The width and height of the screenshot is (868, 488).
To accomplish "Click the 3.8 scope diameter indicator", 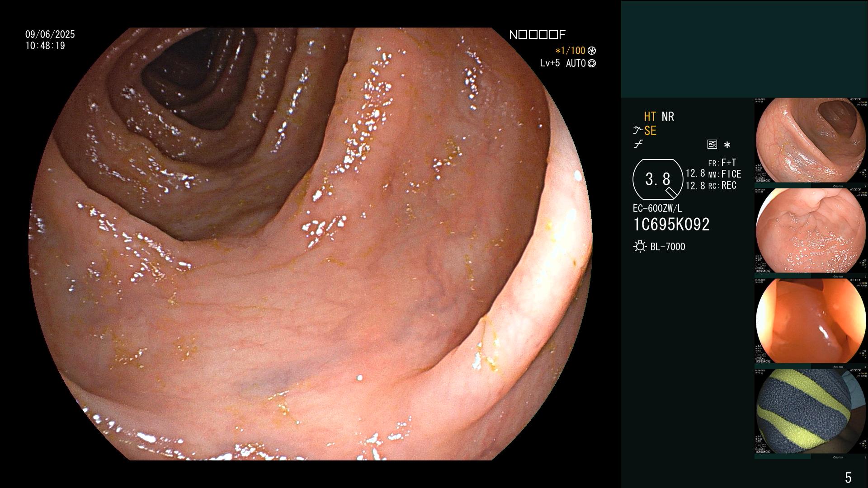I will 658,179.
